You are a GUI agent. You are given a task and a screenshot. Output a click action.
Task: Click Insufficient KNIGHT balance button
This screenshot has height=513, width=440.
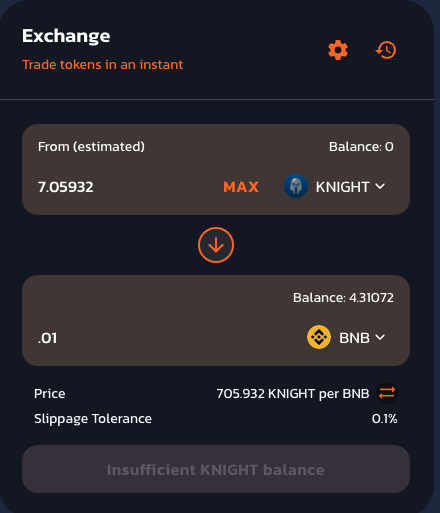tap(216, 469)
